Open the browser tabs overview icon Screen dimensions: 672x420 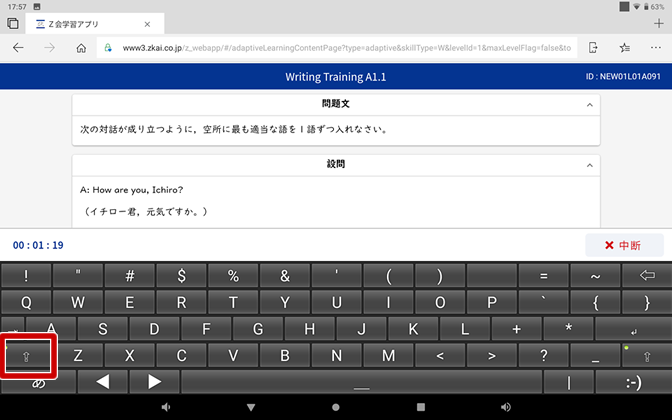13,24
